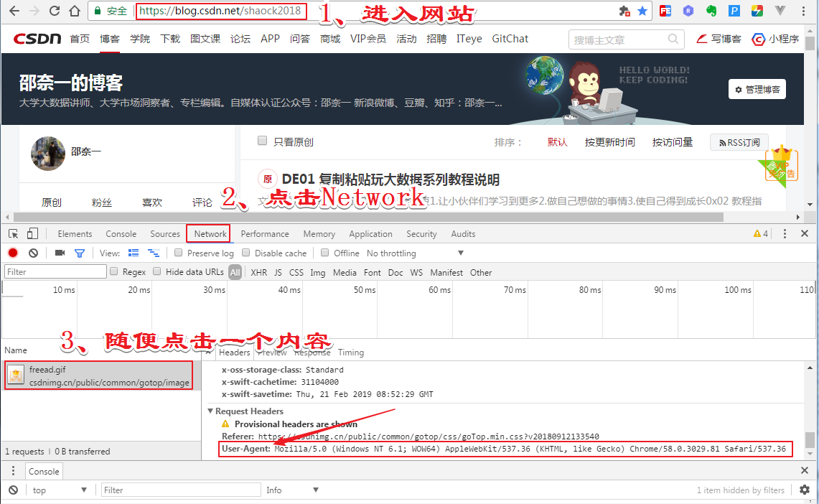Select the element inspector tool icon

(x=14, y=234)
